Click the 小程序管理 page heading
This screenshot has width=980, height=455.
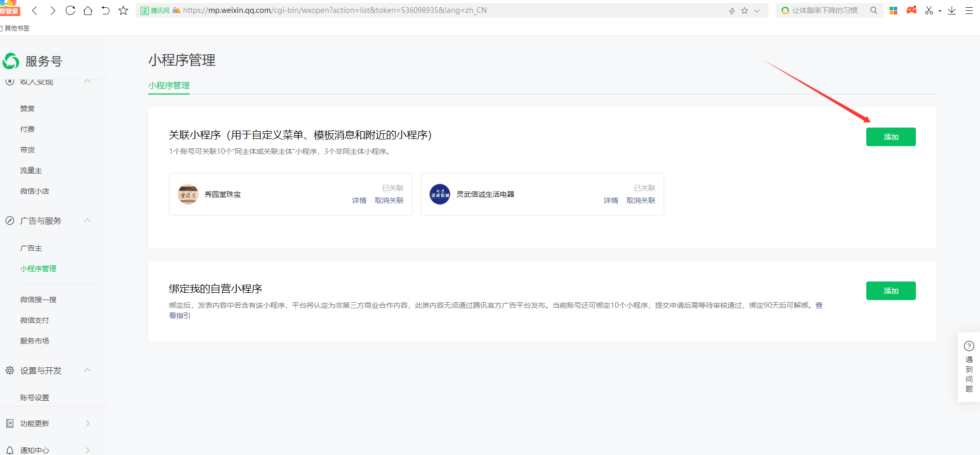tap(182, 60)
